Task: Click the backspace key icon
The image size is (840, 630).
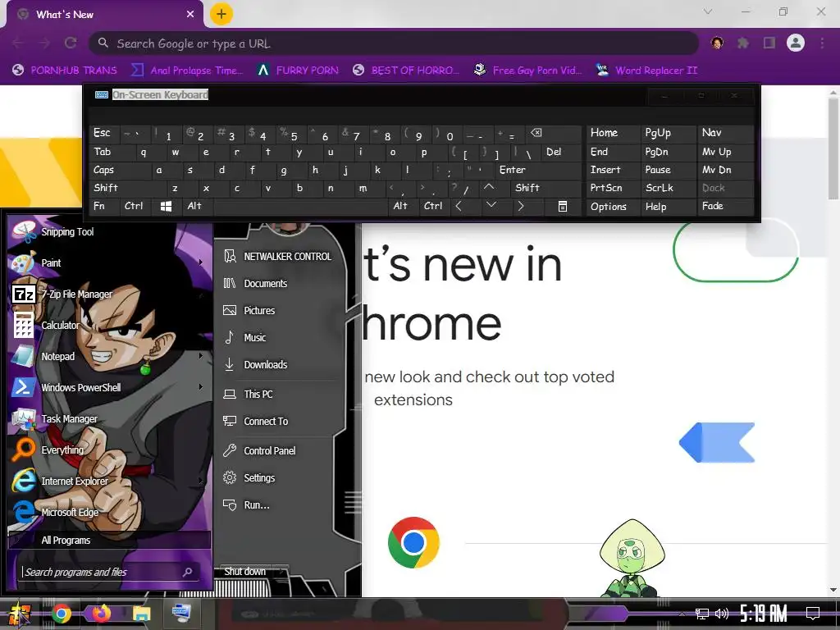Action: [x=554, y=134]
